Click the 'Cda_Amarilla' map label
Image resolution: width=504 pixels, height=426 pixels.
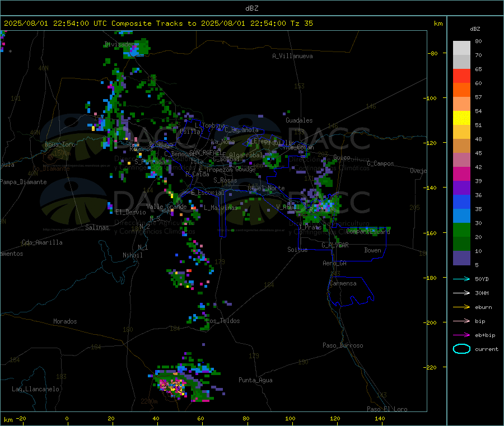click(x=42, y=242)
